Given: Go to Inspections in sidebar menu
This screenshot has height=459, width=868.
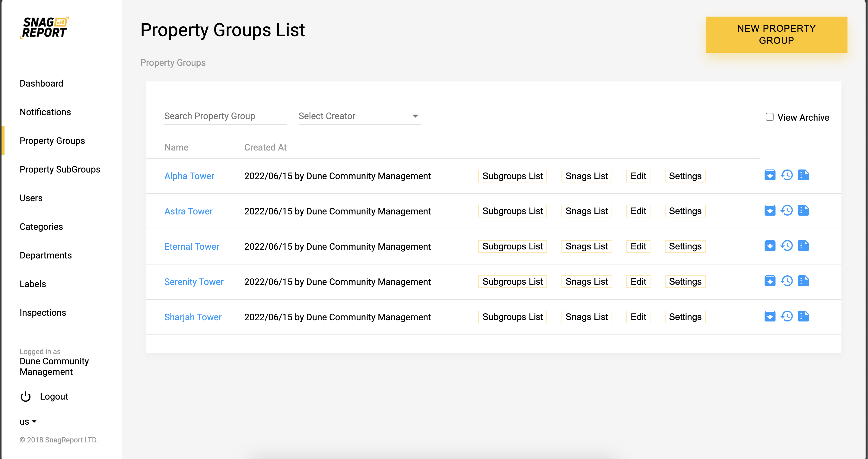Looking at the screenshot, I should pyautogui.click(x=43, y=312).
